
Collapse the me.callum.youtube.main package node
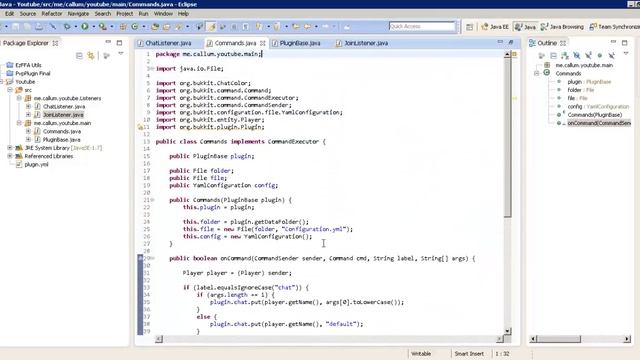pos(19,123)
